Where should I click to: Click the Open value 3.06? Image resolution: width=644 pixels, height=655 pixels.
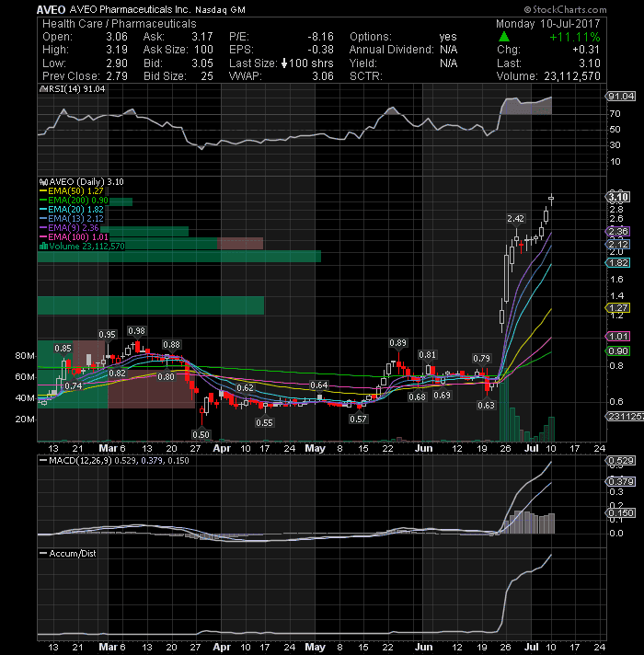pyautogui.click(x=117, y=37)
